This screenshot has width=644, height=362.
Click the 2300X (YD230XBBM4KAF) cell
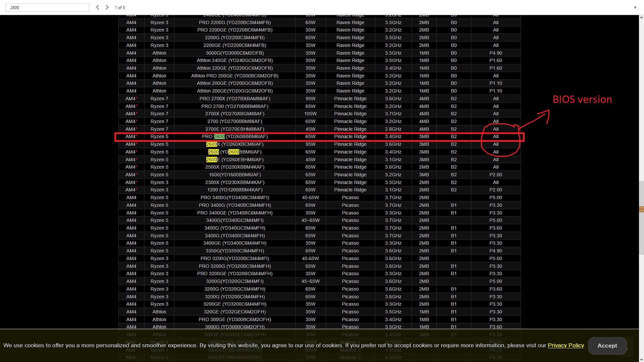click(235, 182)
